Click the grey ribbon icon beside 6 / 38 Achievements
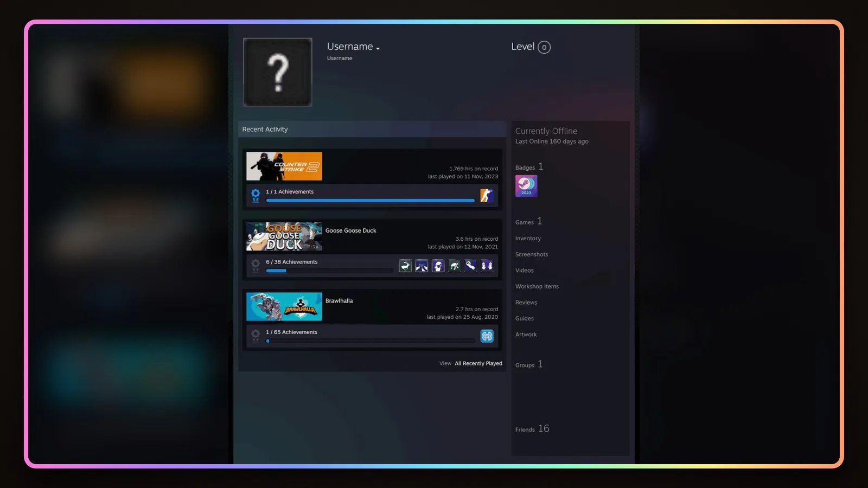The image size is (868, 488). [x=256, y=266]
